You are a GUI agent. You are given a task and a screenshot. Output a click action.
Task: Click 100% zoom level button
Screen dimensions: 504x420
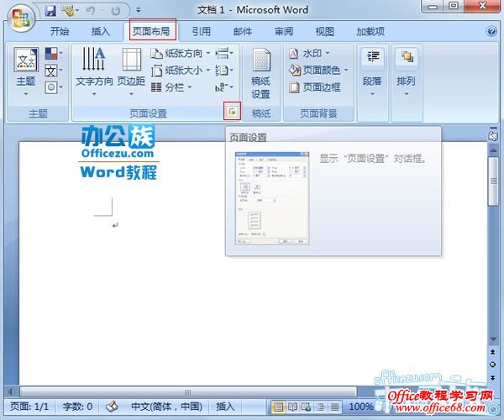coord(360,407)
